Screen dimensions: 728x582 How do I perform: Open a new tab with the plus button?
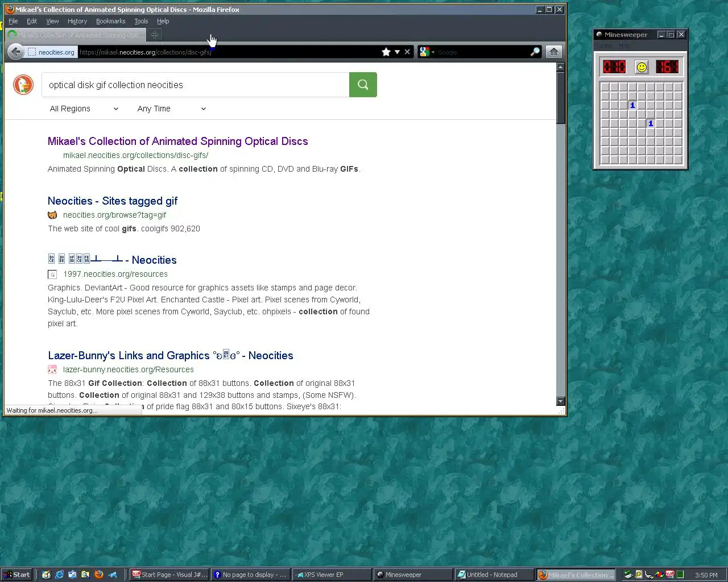click(154, 35)
